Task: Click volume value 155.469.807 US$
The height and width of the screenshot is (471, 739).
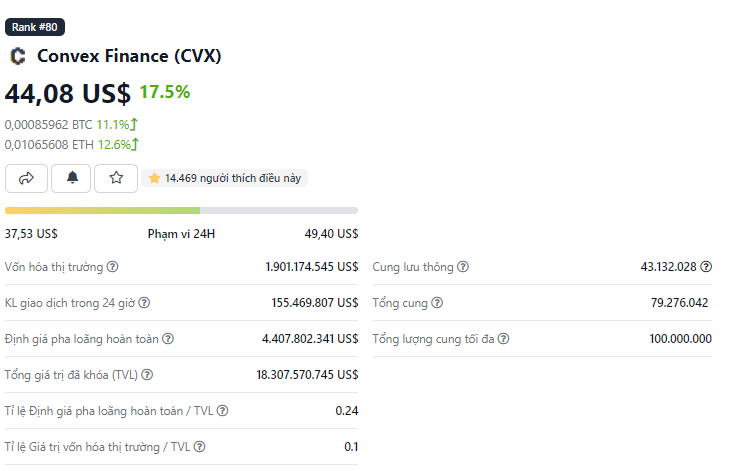Action: 315,303
